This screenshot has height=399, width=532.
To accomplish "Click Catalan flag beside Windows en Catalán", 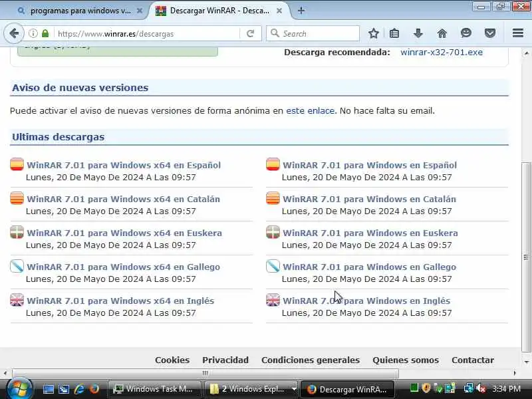I will (x=273, y=198).
